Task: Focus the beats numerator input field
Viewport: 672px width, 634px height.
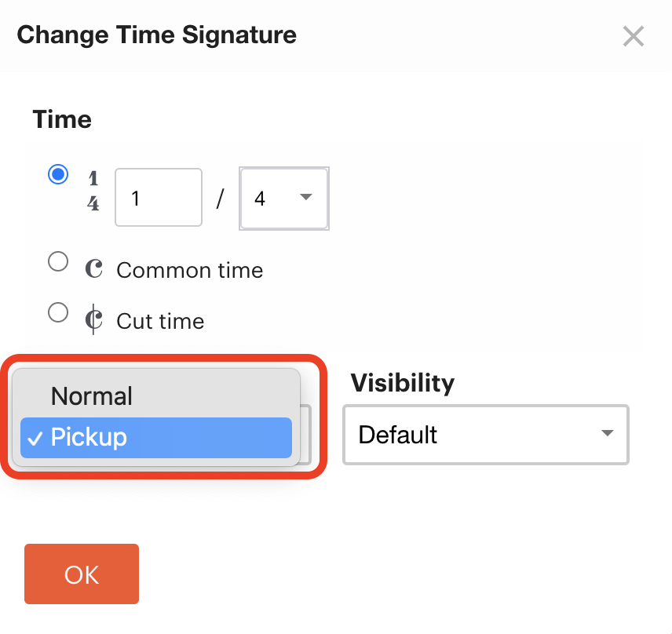Action: 159,198
